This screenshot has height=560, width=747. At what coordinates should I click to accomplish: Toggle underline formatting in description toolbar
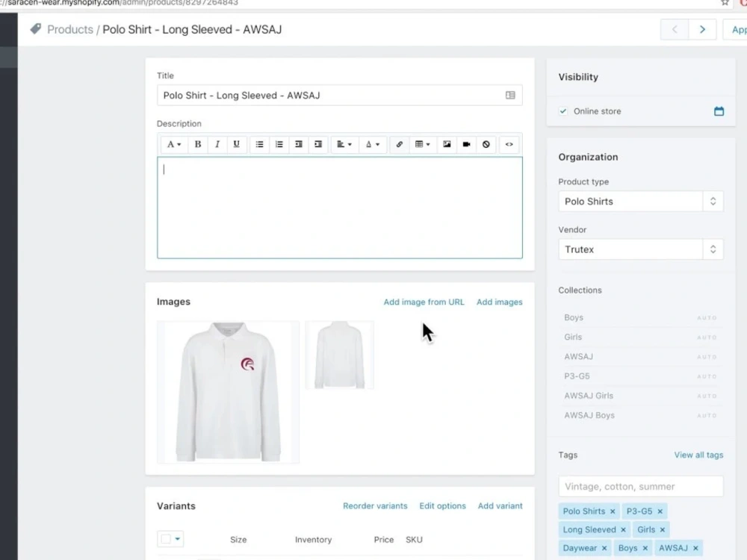(236, 144)
